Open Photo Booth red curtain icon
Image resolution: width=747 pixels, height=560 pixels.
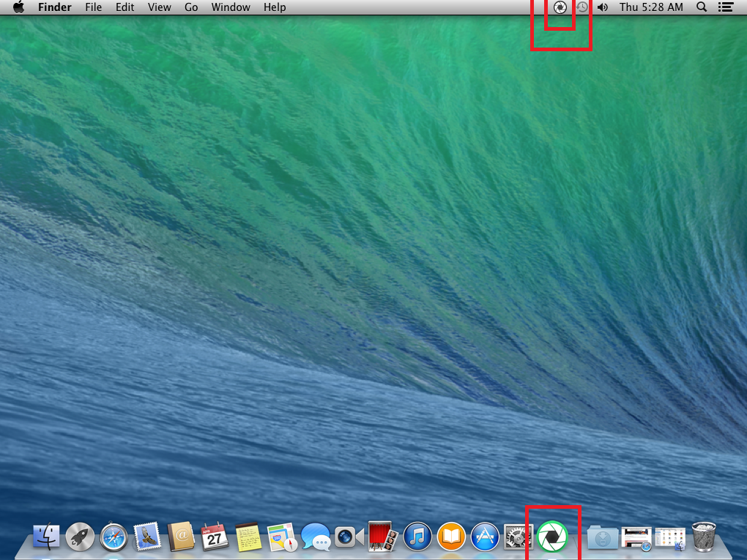[x=382, y=537]
